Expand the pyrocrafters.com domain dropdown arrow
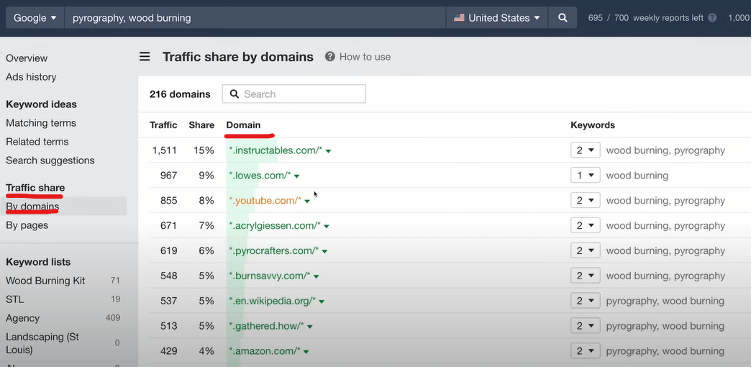Screen dimensions: 752x368 tap(325, 251)
